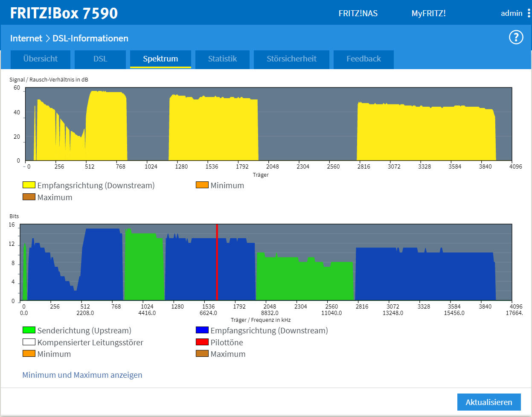Click 'Senderichtung (Upstream)' legend text

click(x=84, y=331)
